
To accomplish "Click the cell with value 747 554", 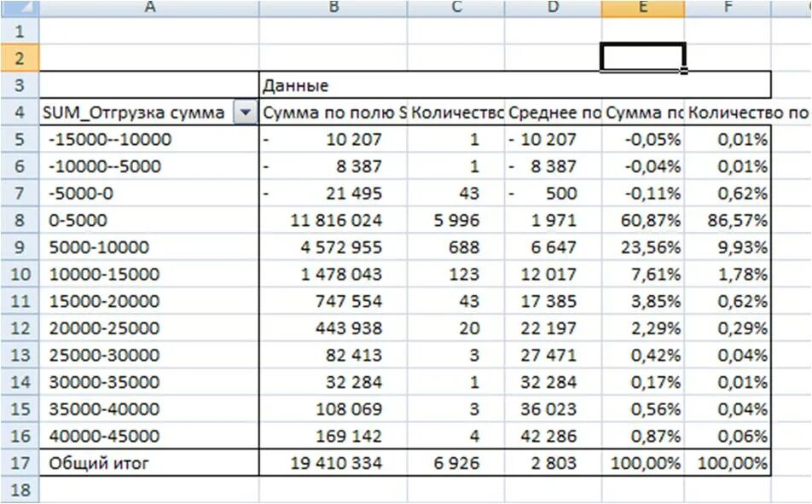I will [333, 300].
